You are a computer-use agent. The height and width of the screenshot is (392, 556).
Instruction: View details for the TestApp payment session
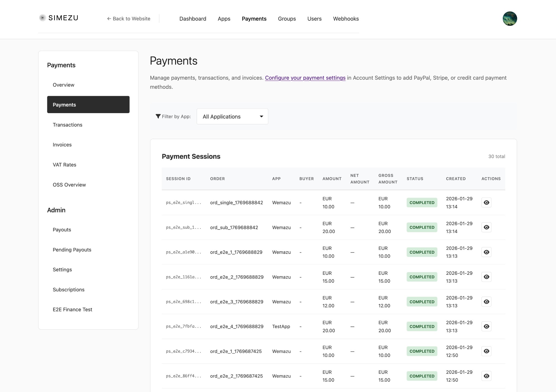(486, 326)
